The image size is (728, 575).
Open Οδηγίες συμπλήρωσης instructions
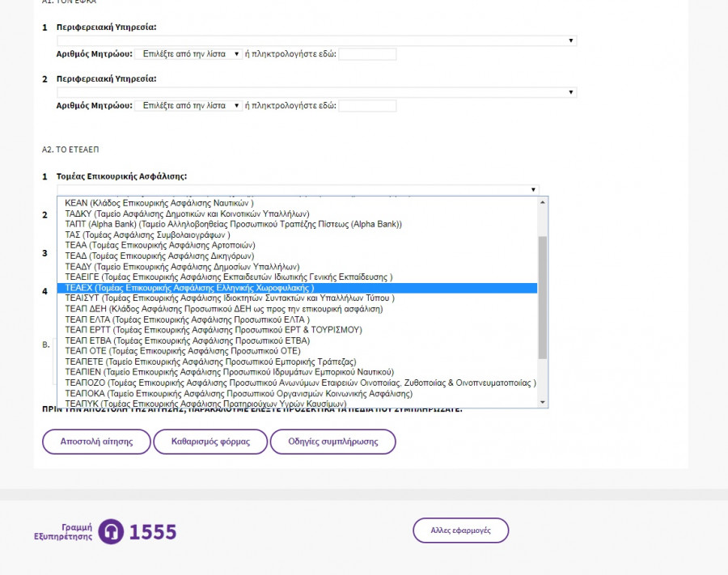click(x=332, y=442)
